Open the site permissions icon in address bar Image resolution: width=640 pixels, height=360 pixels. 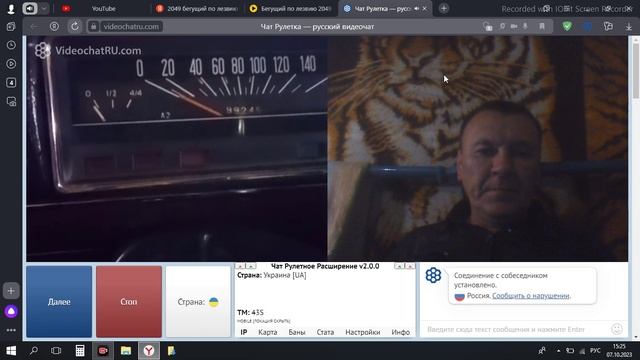click(487, 27)
